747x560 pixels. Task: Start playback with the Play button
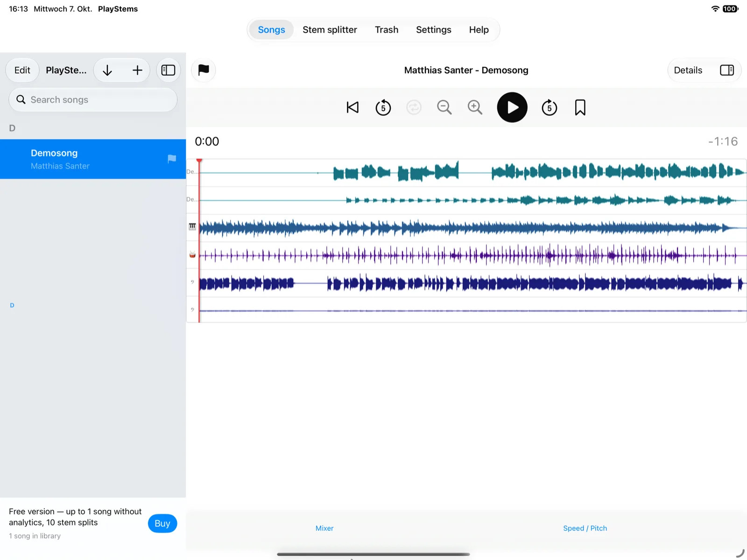[512, 107]
